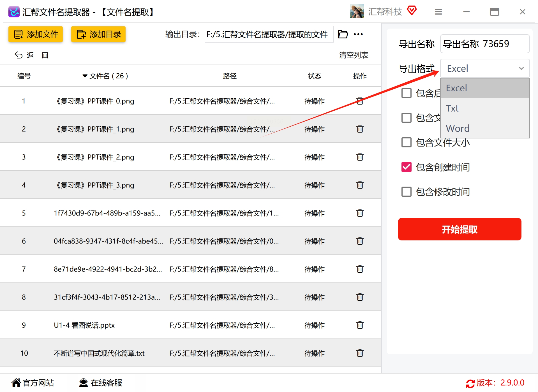
Task: Collapse the 导出格式 export format dropdown
Action: pos(485,68)
